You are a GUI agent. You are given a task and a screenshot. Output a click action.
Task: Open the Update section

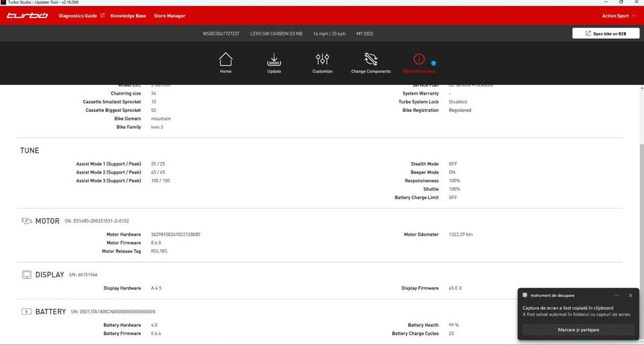pos(274,63)
